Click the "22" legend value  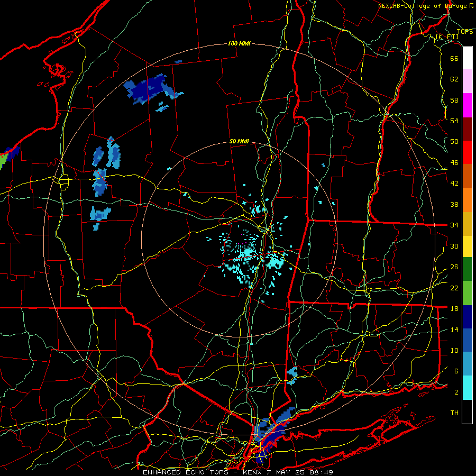pyautogui.click(x=454, y=288)
